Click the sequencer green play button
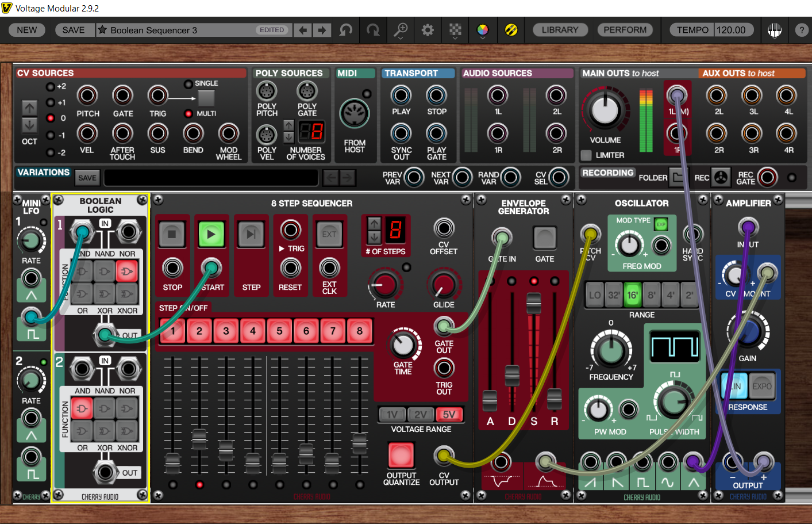812x524 pixels. [x=211, y=234]
